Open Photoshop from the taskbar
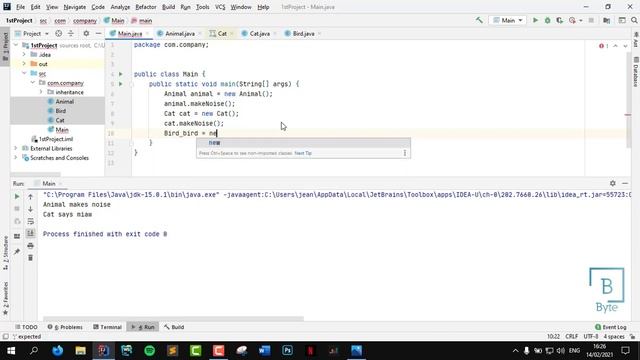 coord(287,351)
